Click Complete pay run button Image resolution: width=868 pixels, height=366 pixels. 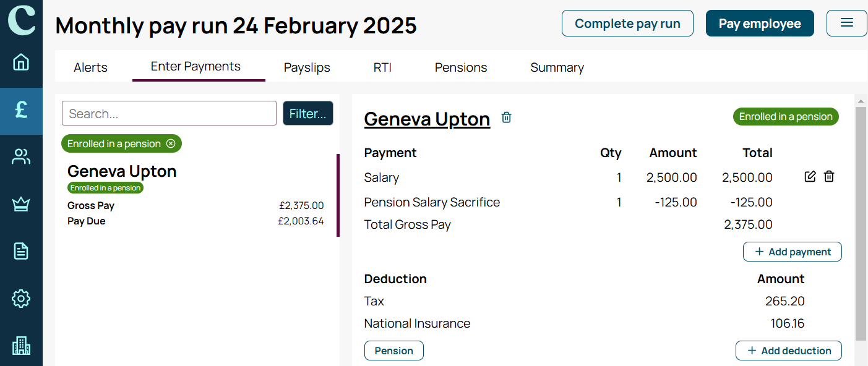pos(627,23)
